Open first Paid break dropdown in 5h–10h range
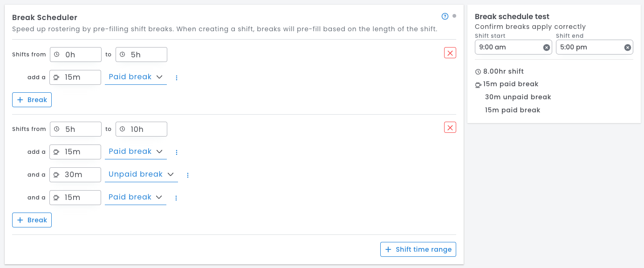 point(136,151)
